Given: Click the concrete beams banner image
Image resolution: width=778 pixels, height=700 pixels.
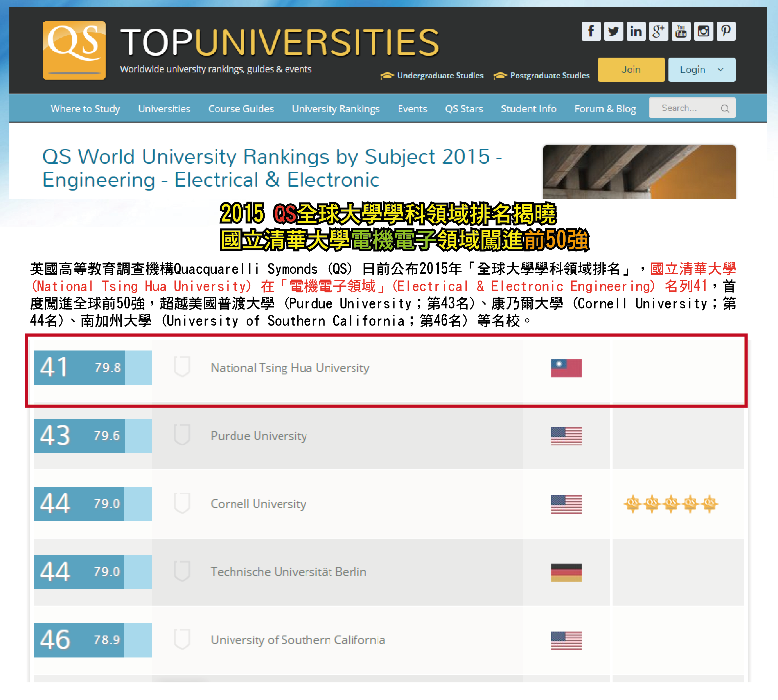Looking at the screenshot, I should [x=639, y=172].
